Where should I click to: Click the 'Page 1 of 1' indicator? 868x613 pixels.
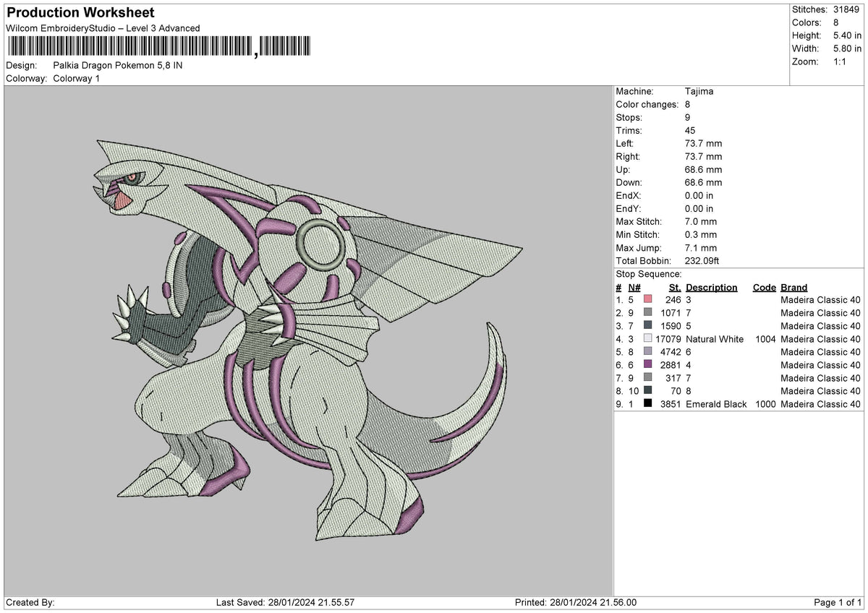838,603
